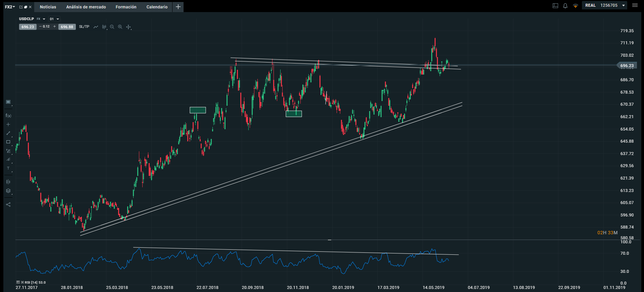Click the 696.88 buy price button
Viewport: 644px width, 292px height.
pos(67,27)
